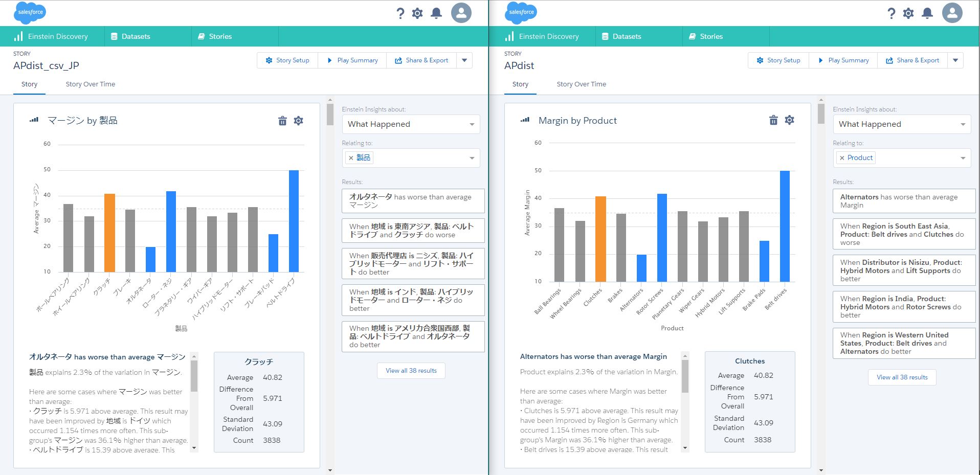Select the Alternators has worse than average Margin result
Screen dimensions: 980x475
tap(904, 201)
